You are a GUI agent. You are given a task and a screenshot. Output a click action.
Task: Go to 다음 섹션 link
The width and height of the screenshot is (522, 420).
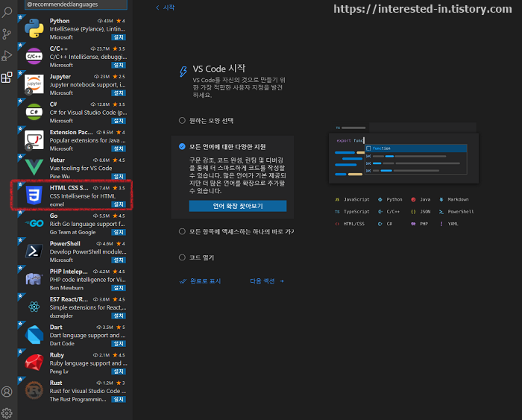(267, 281)
